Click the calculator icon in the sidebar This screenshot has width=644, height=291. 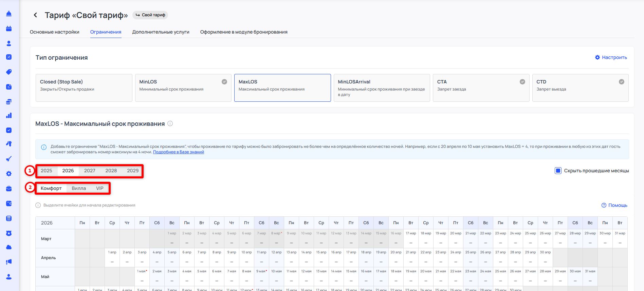tap(9, 218)
